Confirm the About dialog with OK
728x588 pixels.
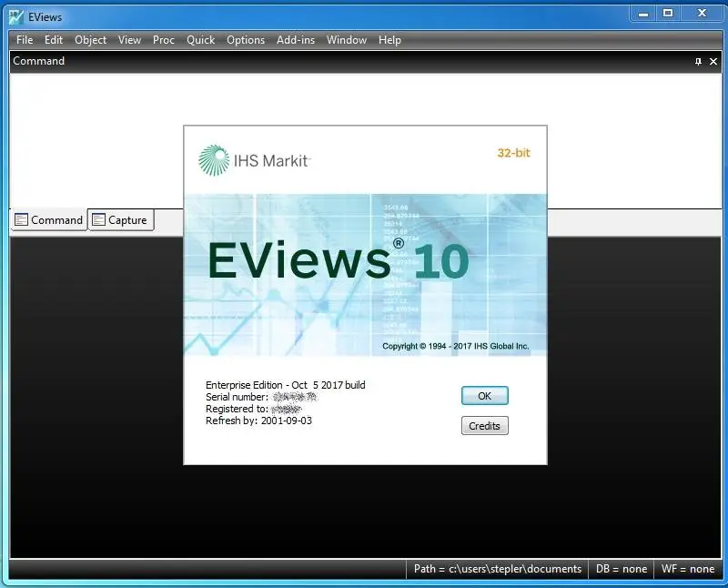pos(485,396)
